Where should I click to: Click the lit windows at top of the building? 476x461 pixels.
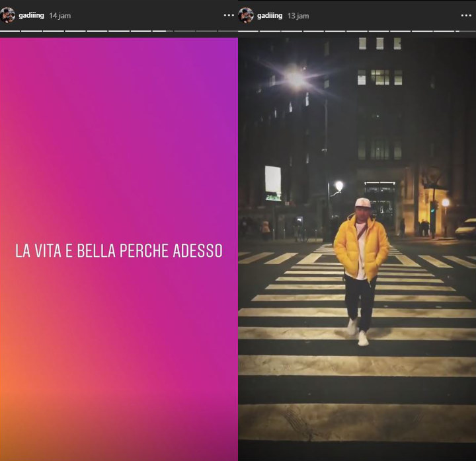click(x=379, y=77)
